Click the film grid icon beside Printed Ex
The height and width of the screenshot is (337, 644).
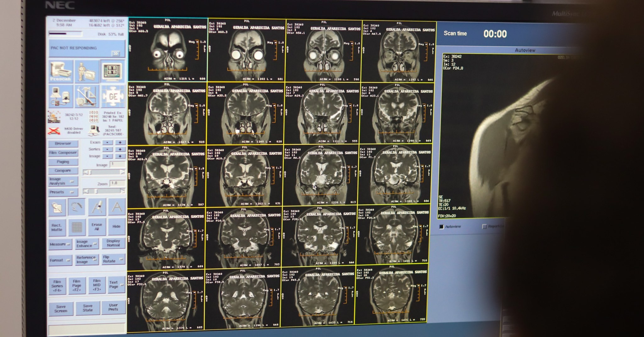93,116
